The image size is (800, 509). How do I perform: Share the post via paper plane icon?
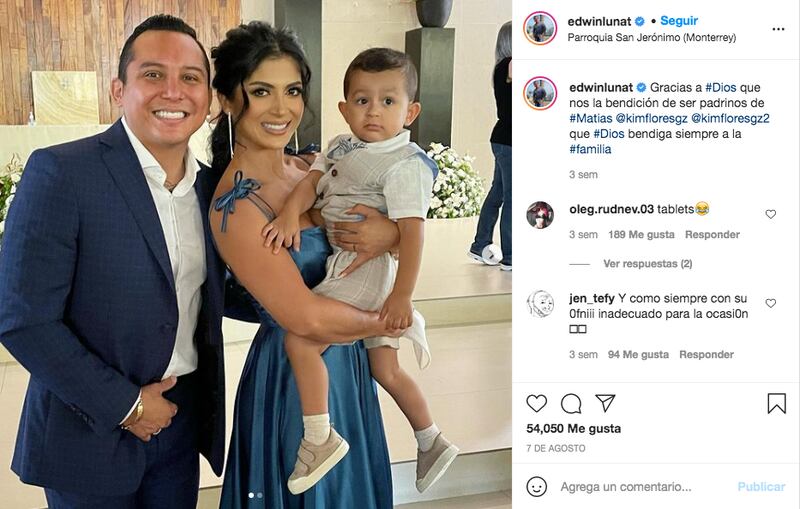(x=605, y=403)
